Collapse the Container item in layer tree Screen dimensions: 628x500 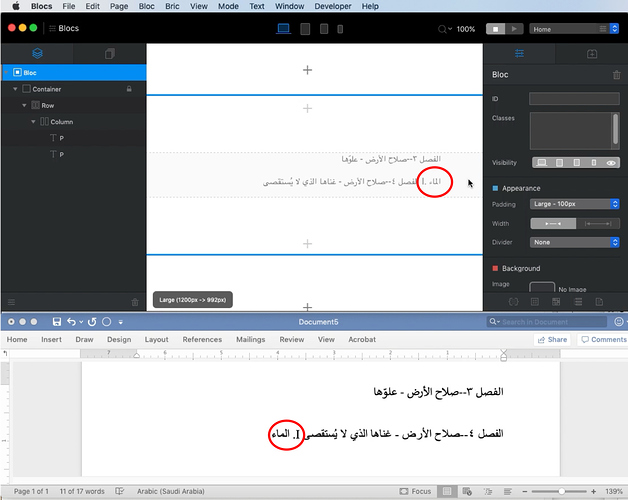pyautogui.click(x=15, y=89)
